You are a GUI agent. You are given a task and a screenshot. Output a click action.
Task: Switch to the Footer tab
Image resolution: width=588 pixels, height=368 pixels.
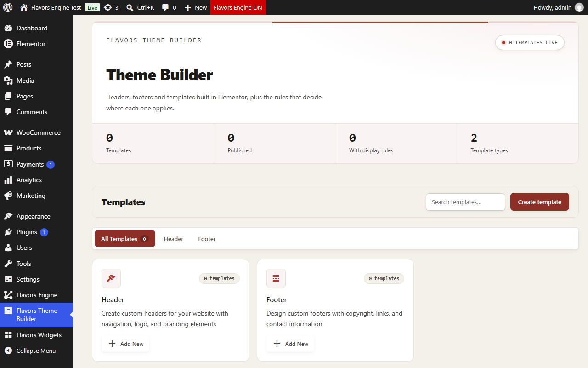[207, 239]
